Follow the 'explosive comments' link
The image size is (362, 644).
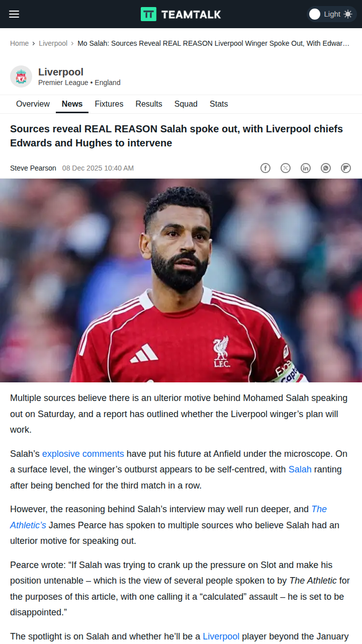[x=83, y=454]
